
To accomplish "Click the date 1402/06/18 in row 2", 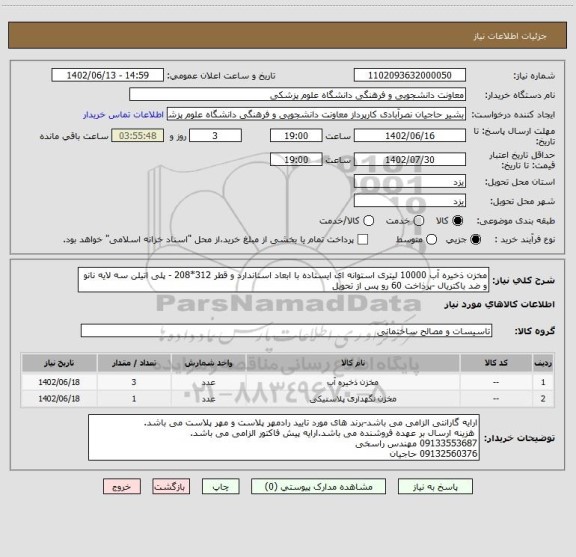I will pos(59,399).
